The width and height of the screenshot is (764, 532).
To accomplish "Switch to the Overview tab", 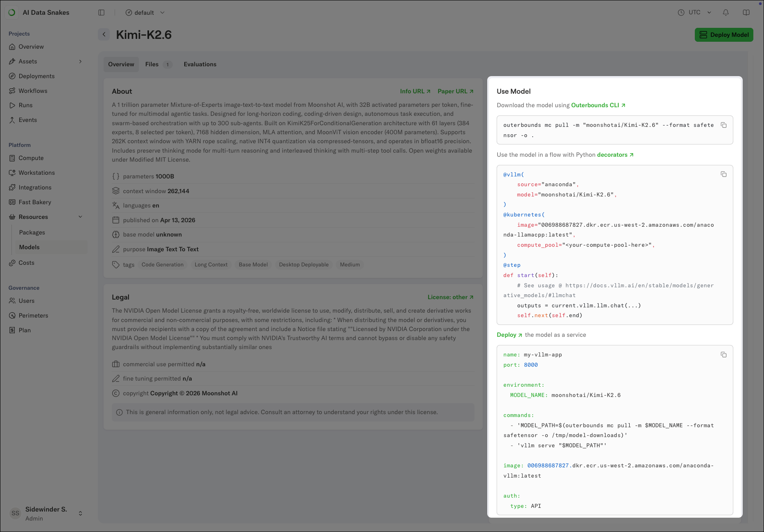I will coord(121,64).
